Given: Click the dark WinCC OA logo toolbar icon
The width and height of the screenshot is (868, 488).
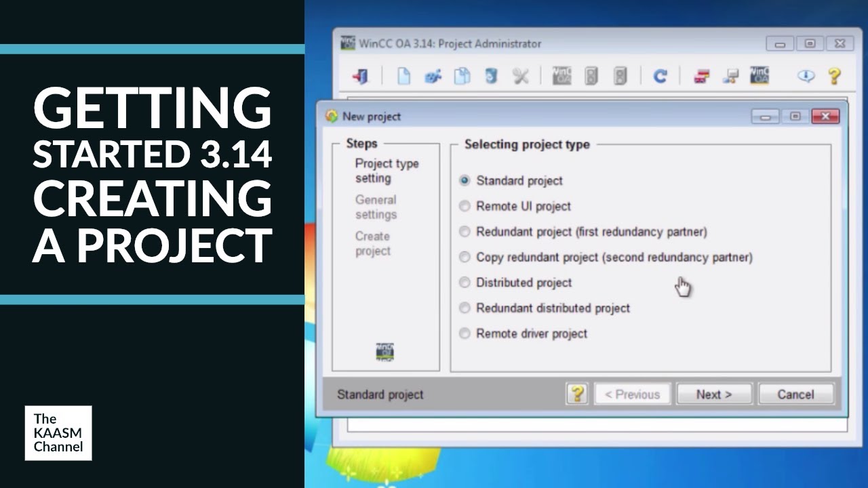Looking at the screenshot, I should (759, 76).
